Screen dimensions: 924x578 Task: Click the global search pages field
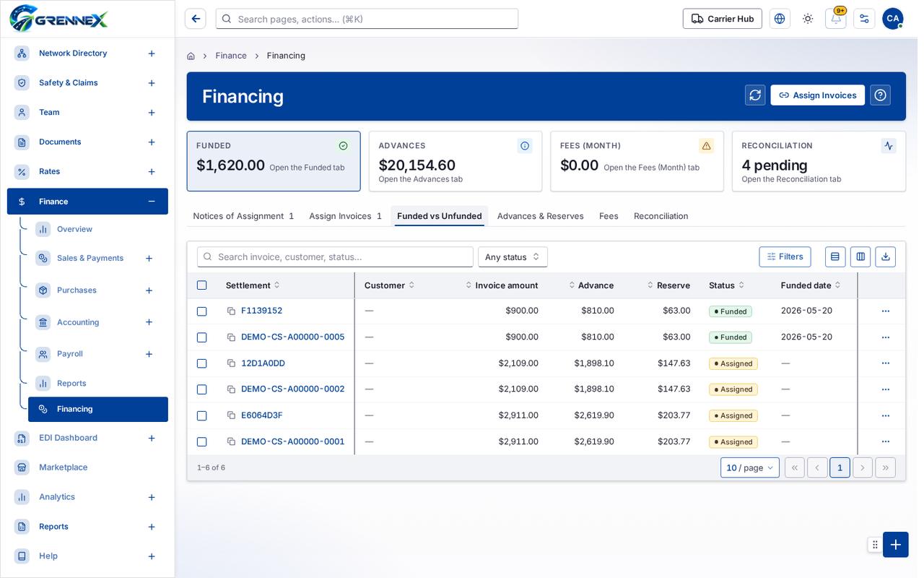click(x=367, y=19)
